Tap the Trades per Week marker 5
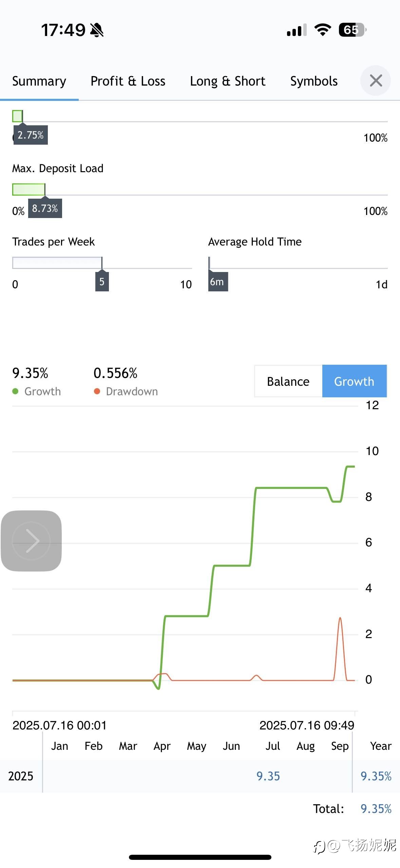The width and height of the screenshot is (400, 868). pyautogui.click(x=102, y=281)
